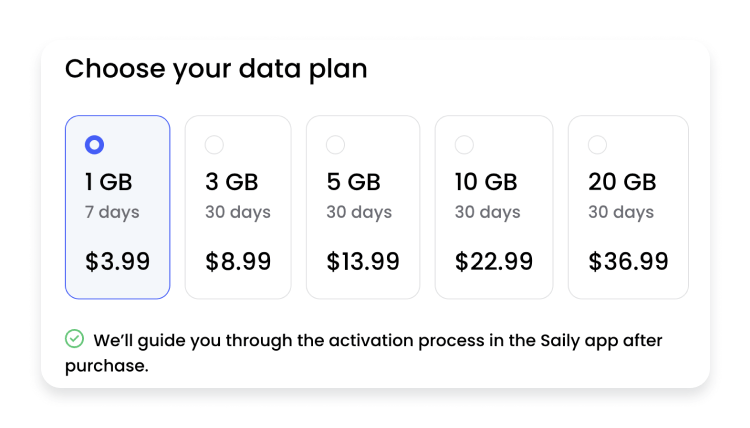
Task: Click 30 days under 20 GB
Action: point(621,212)
